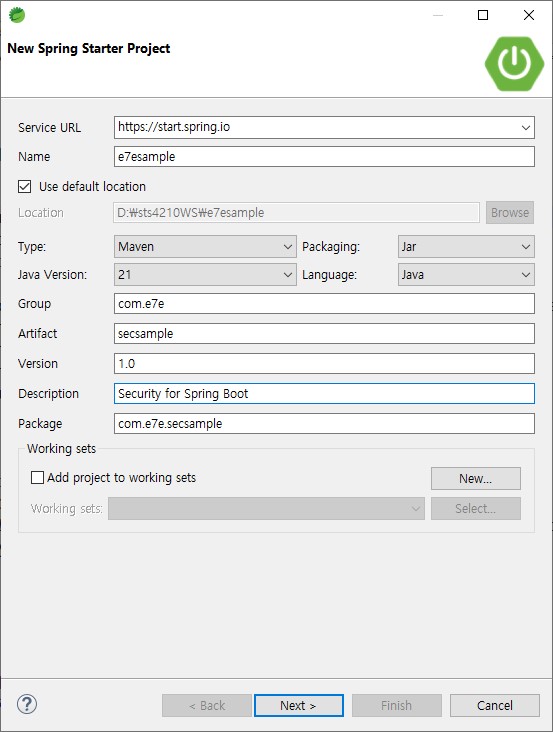Viewport: 553px width, 732px height.
Task: Click the Packaging: label
Action: [x=331, y=246]
